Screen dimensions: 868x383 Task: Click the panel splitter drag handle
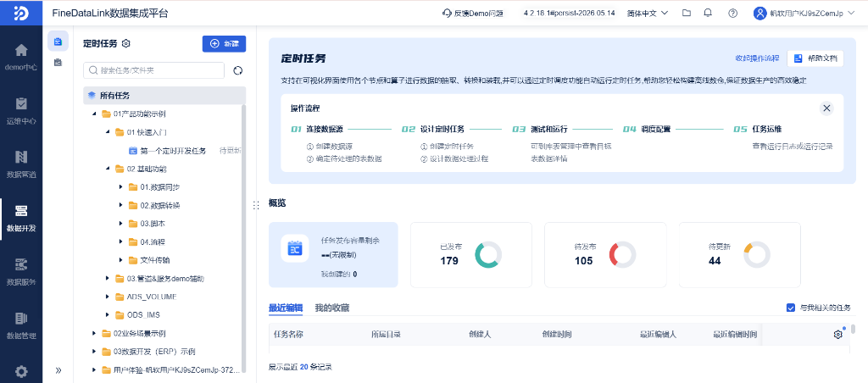256,205
